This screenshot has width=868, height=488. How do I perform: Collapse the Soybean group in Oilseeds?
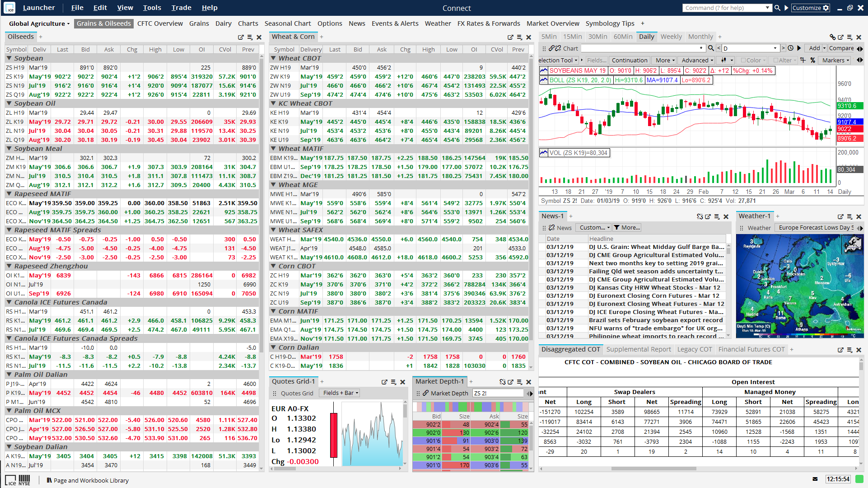(9, 58)
